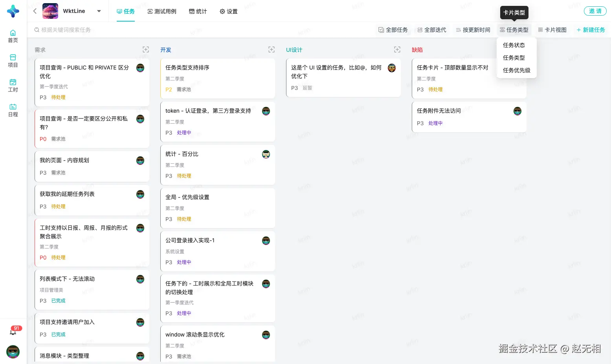The height and width of the screenshot is (364, 611).
Task: Open card 列表模式下 - 无法滚动
Action: (92, 290)
